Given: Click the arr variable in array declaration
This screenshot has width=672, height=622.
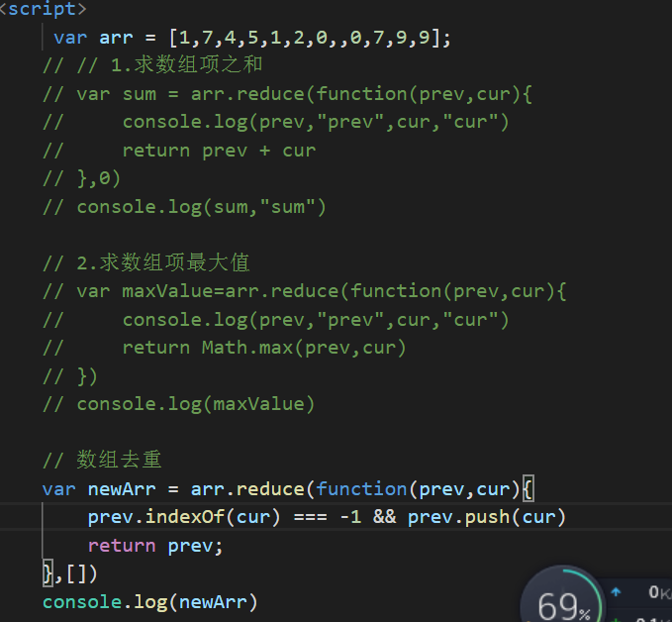Looking at the screenshot, I should pyautogui.click(x=116, y=38).
